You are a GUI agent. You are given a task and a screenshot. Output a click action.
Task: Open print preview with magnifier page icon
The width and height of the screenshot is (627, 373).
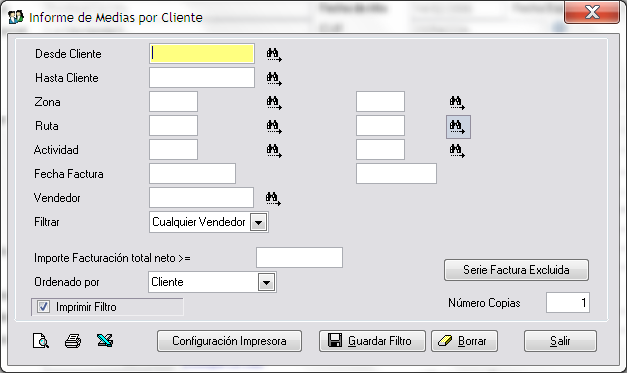[x=40, y=341]
